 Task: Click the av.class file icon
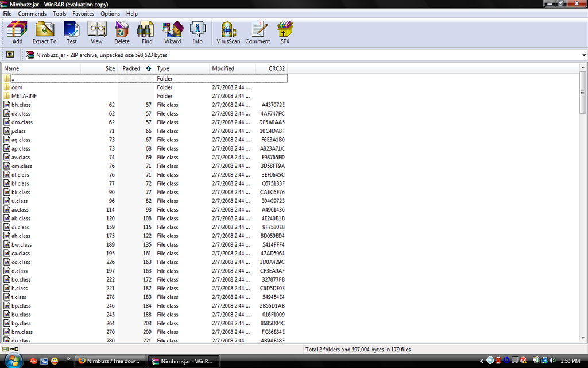point(7,158)
